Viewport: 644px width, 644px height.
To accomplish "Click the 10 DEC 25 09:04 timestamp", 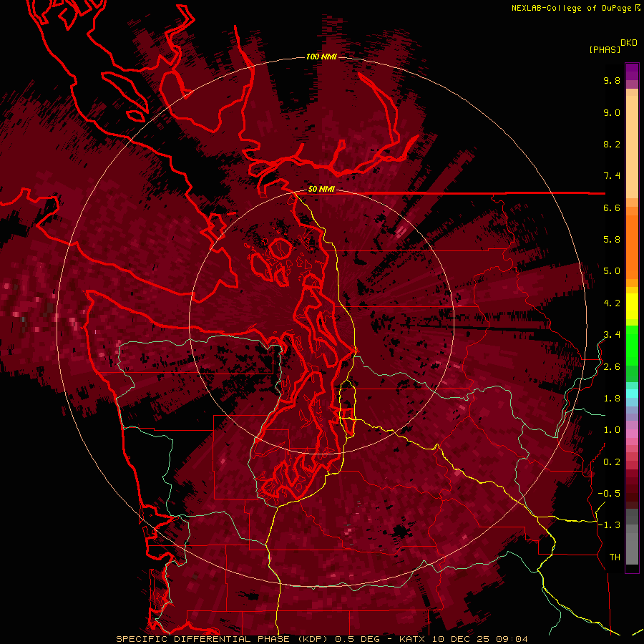I will click(479, 639).
